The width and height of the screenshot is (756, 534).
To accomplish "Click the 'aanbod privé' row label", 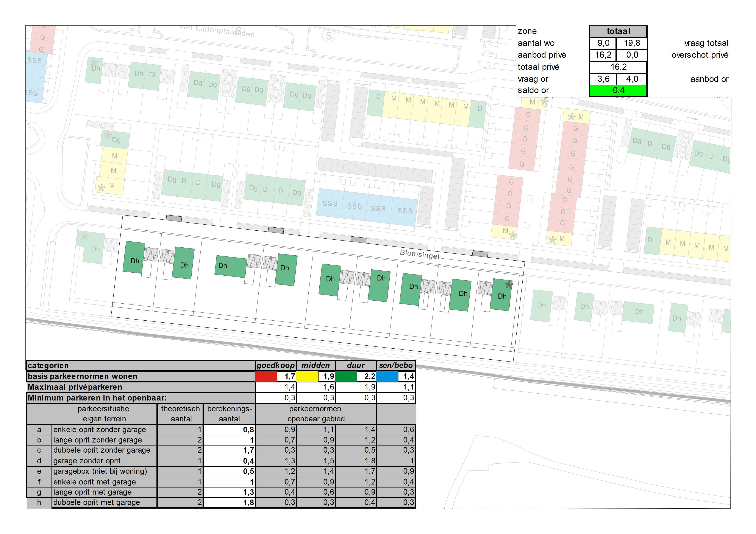I will click(542, 55).
